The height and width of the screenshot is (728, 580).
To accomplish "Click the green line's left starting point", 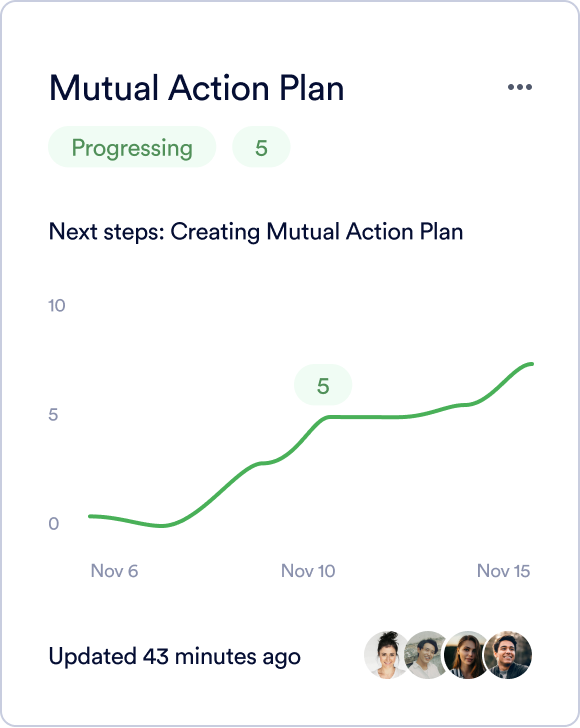I will click(90, 516).
